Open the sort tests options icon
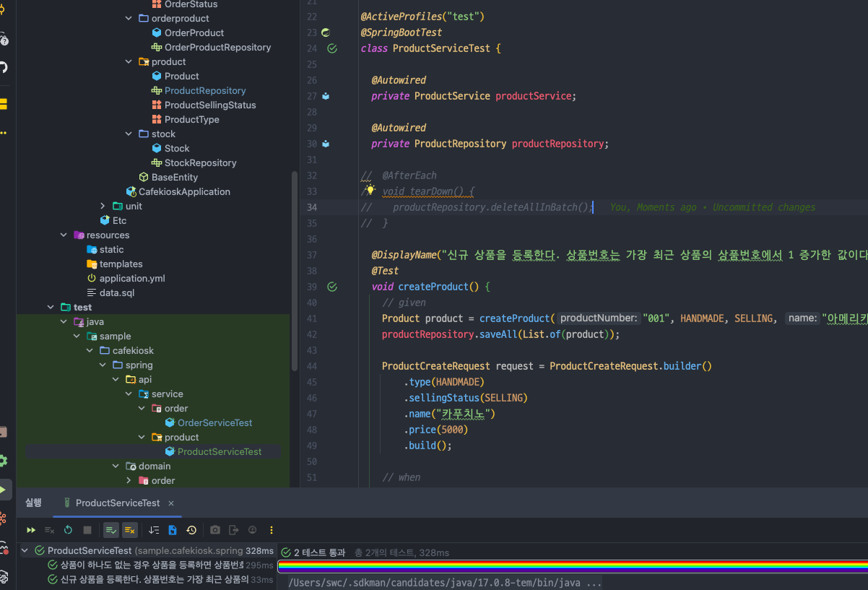The image size is (868, 590). click(x=154, y=530)
